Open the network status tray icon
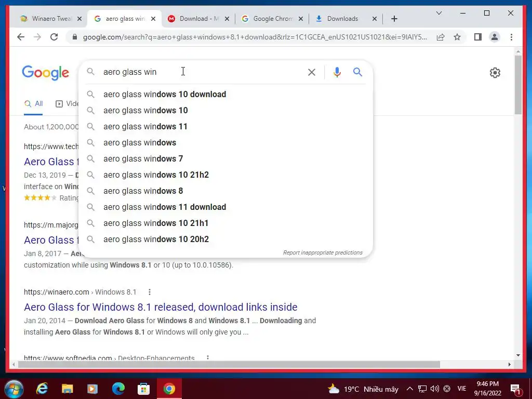Viewport: 532px width, 399px height. 422,389
